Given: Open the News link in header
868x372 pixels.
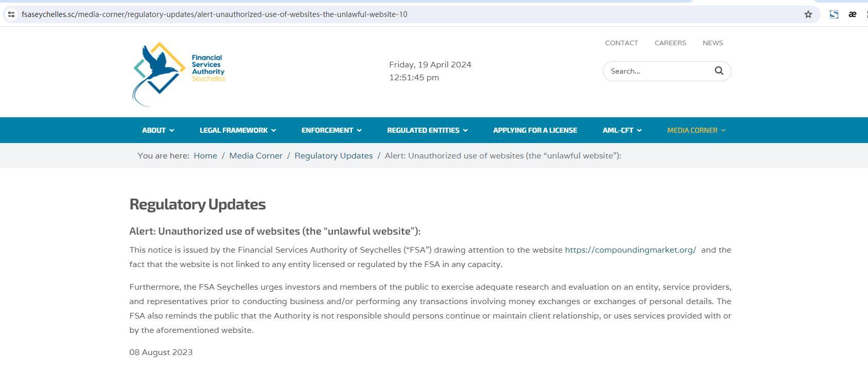Looking at the screenshot, I should coord(713,43).
